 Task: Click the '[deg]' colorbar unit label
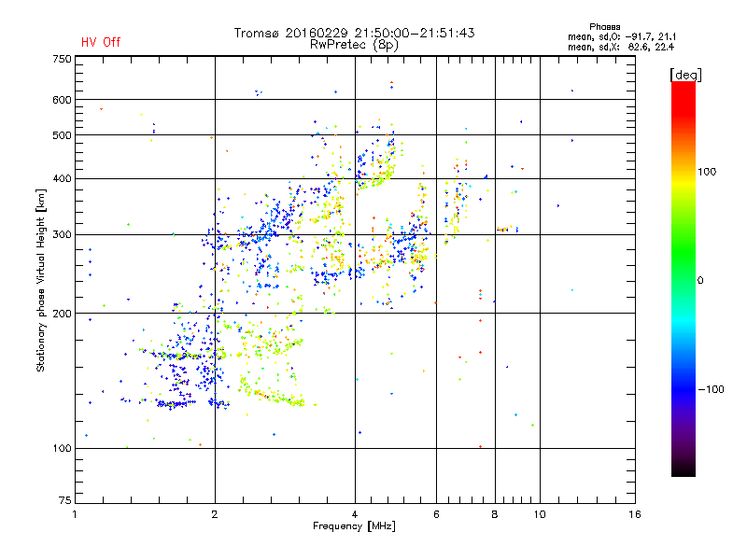pos(685,75)
